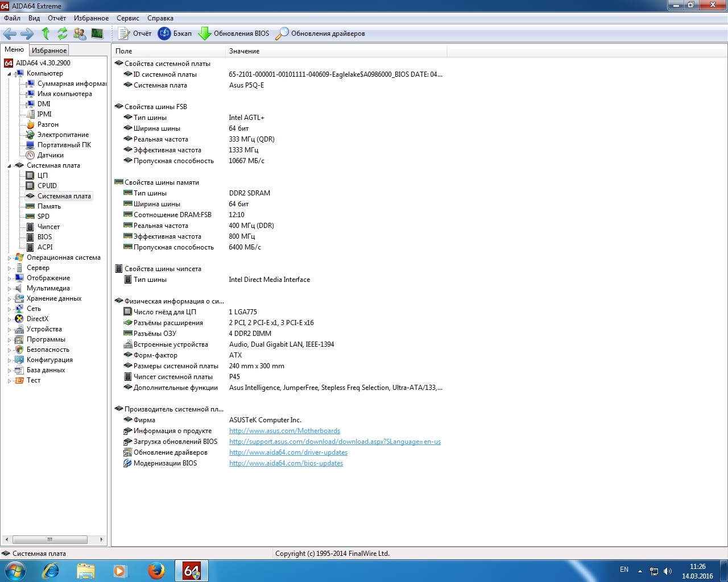Click the green Refresh arrows toolbar icon
Image resolution: width=728 pixels, height=582 pixels.
pos(63,34)
